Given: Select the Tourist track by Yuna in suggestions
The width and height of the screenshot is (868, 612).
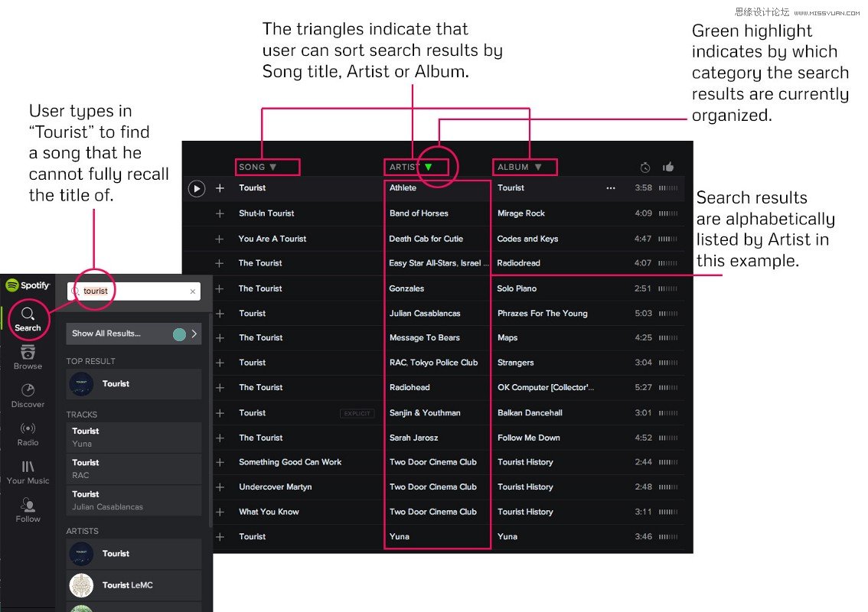Looking at the screenshot, I should [133, 437].
